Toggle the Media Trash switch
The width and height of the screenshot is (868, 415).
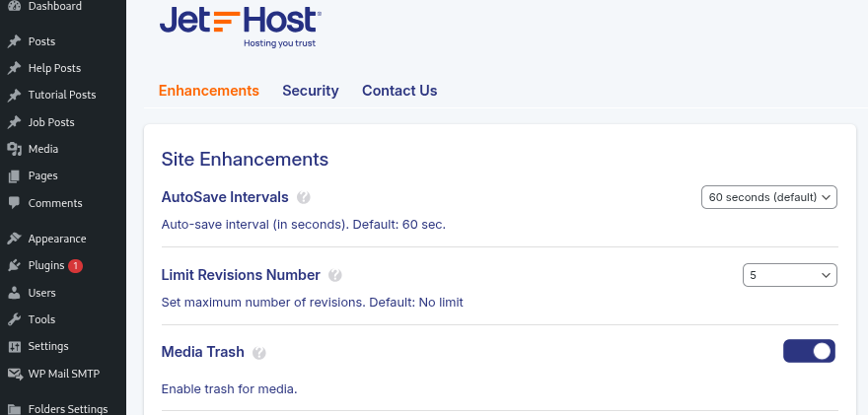pos(809,351)
